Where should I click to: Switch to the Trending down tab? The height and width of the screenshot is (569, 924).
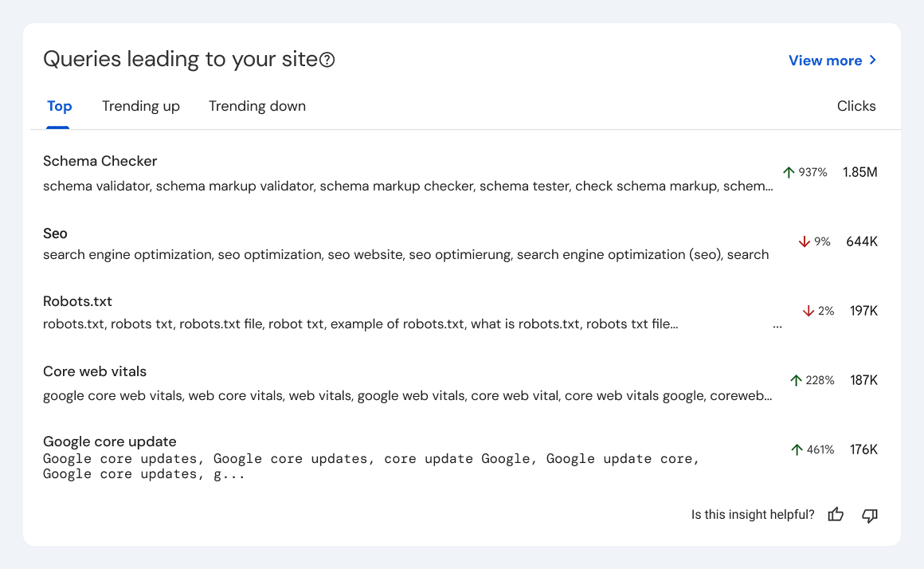pos(256,105)
